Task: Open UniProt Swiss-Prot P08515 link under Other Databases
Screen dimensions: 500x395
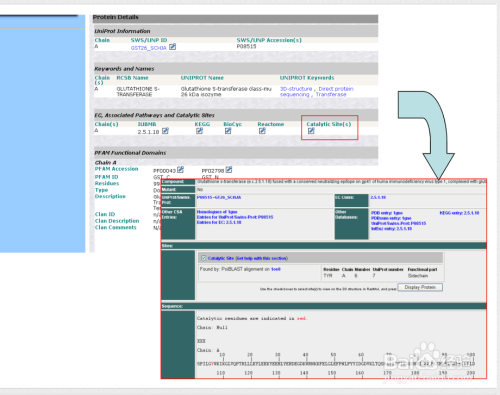Action: coord(398,223)
